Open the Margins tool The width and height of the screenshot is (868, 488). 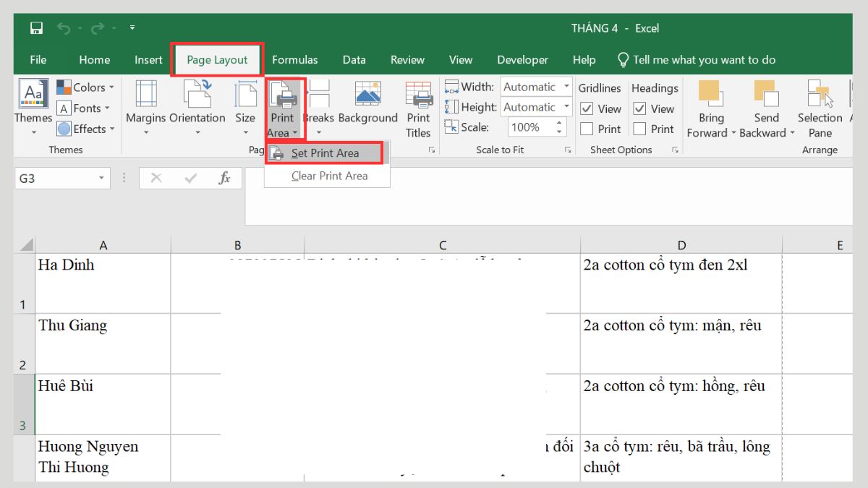click(x=145, y=107)
